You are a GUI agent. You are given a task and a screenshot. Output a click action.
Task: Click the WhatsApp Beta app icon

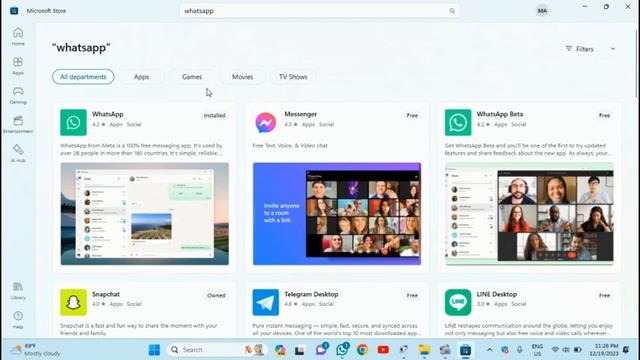click(x=458, y=122)
